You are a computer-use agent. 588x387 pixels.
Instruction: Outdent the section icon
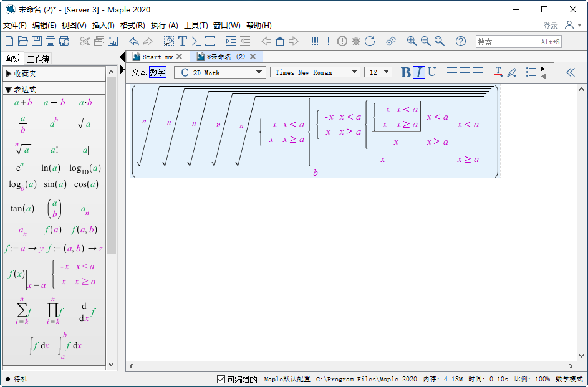pos(245,41)
